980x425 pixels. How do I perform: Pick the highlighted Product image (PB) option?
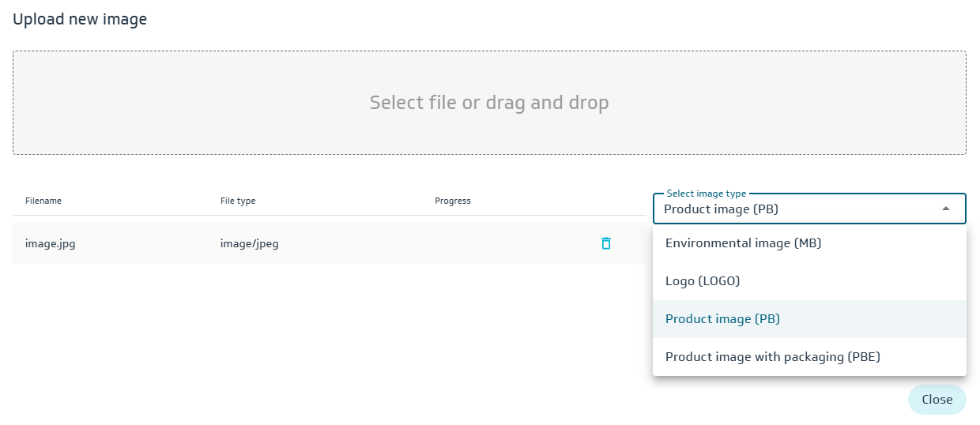[x=722, y=319]
